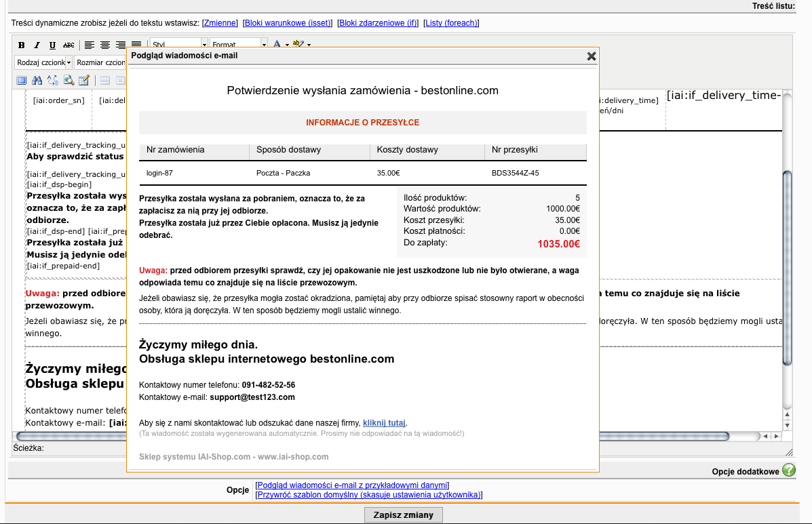
Task: Click the 'Opcje dodatkowe' label
Action: [746, 471]
